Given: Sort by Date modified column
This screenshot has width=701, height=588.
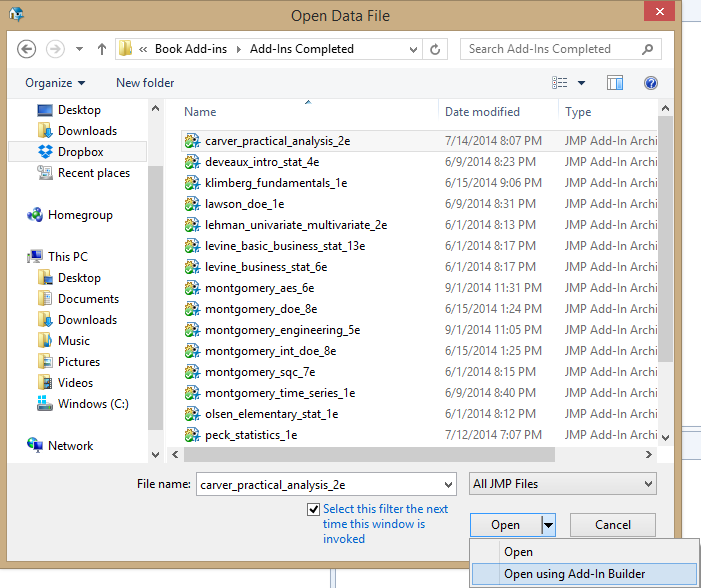Looking at the screenshot, I should tap(482, 112).
